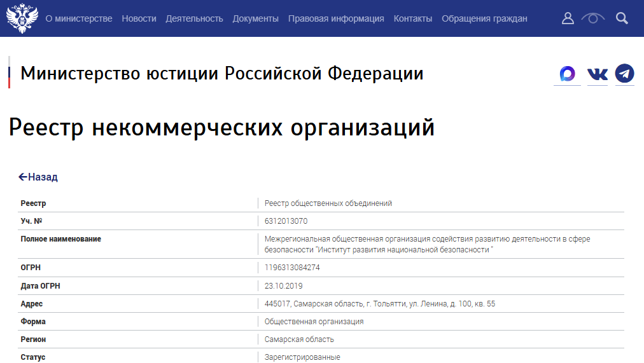Go to the 'Контакты' page
The image size is (644, 363).
[x=413, y=18]
